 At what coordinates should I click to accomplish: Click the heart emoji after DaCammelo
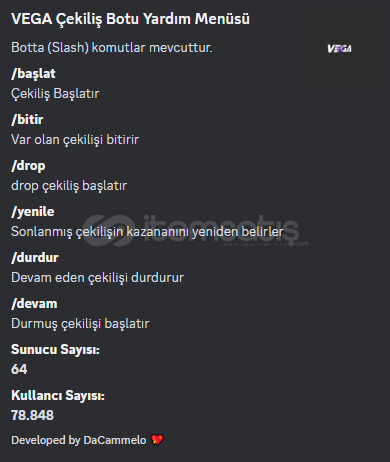point(157,440)
